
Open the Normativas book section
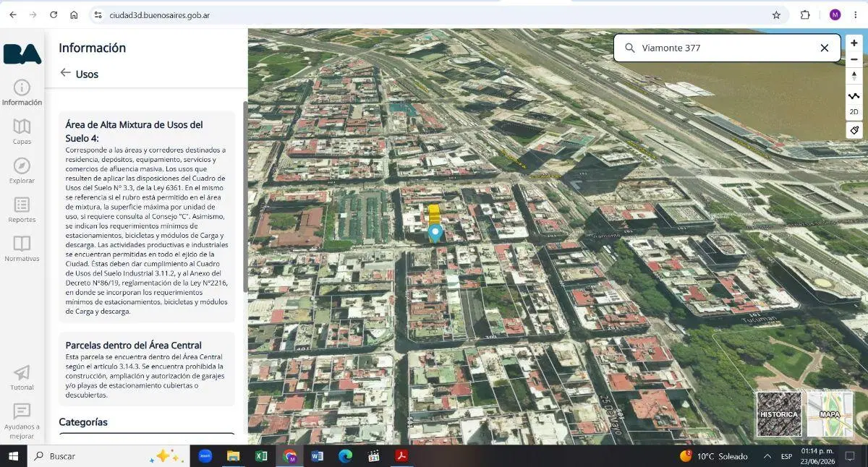(x=22, y=249)
